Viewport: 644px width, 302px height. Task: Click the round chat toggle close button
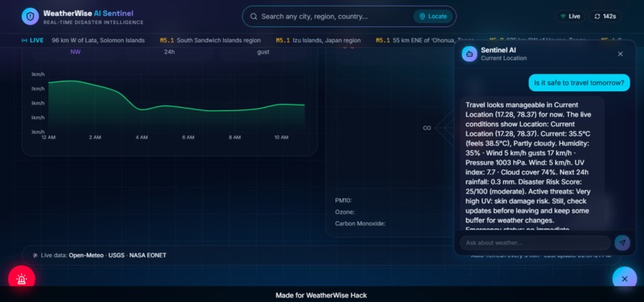[x=624, y=279]
